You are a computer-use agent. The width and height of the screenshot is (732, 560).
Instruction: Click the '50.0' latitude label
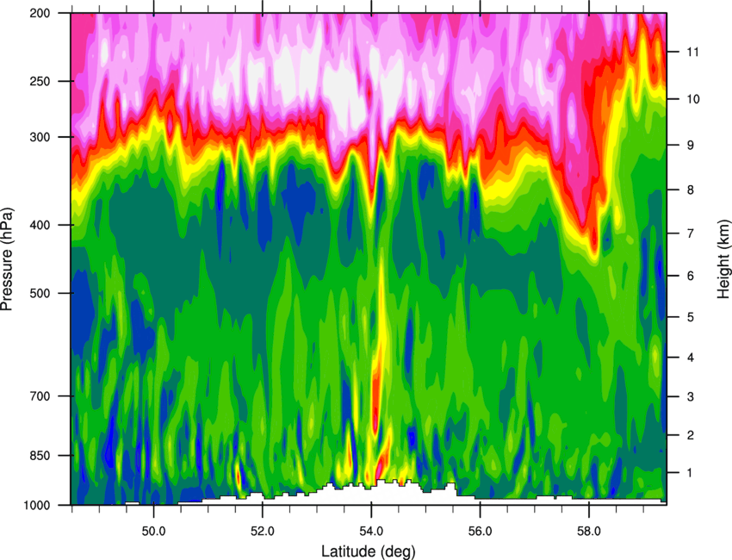[153, 531]
